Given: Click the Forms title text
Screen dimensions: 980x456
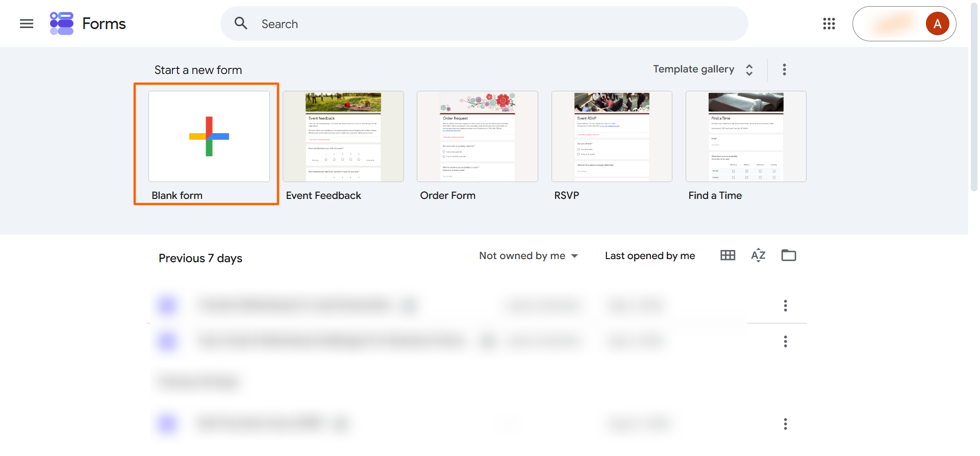Looking at the screenshot, I should (104, 23).
